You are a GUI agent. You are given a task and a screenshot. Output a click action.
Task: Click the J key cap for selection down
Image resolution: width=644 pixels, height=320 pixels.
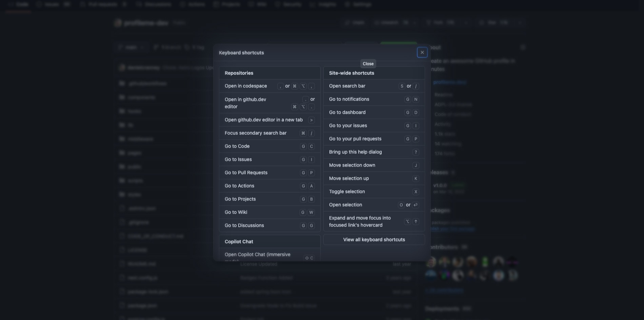pos(416,166)
